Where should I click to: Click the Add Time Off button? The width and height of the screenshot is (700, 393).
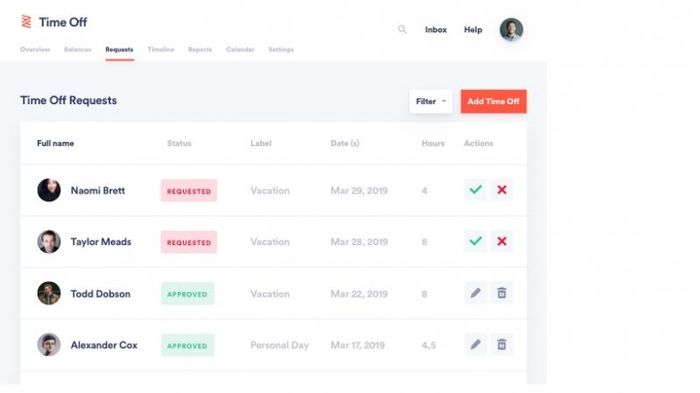(494, 101)
